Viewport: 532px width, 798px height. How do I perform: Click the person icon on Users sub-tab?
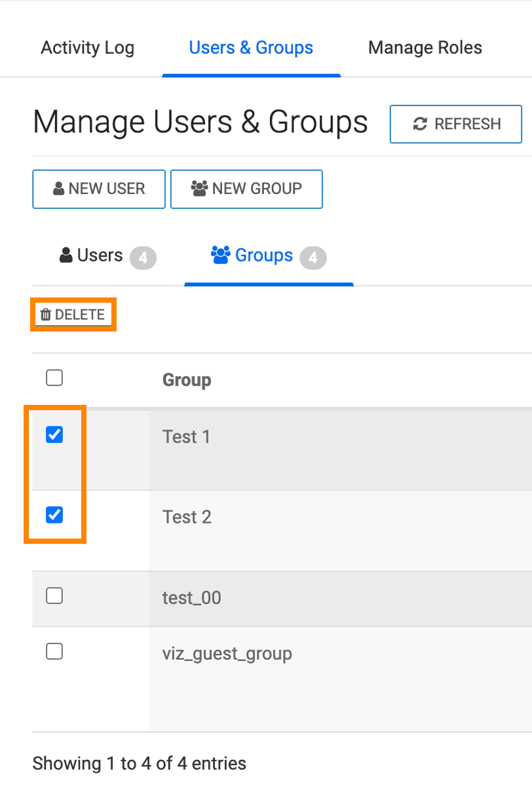(66, 256)
